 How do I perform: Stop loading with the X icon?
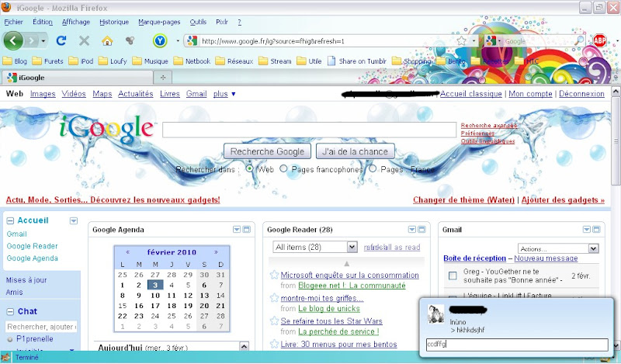pos(84,40)
